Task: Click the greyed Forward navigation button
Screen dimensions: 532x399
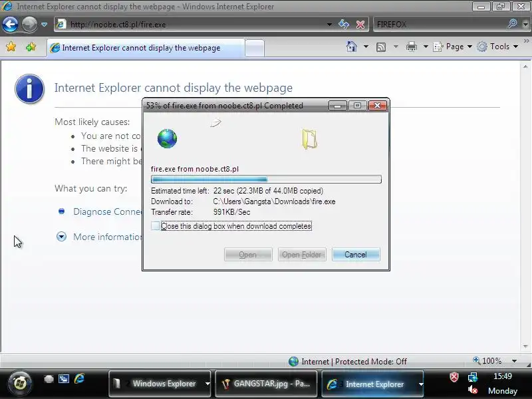Action: 29,24
